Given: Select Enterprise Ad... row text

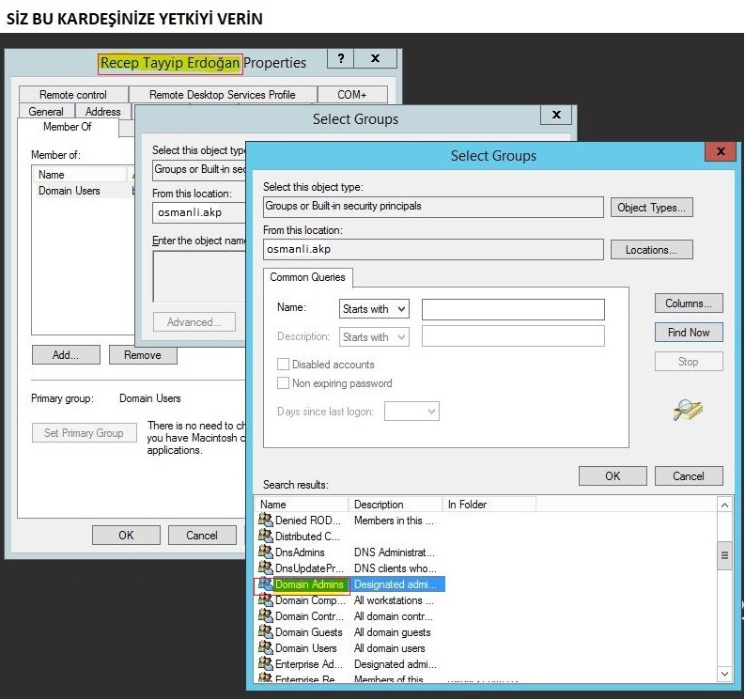Looking at the screenshot, I should (x=309, y=664).
